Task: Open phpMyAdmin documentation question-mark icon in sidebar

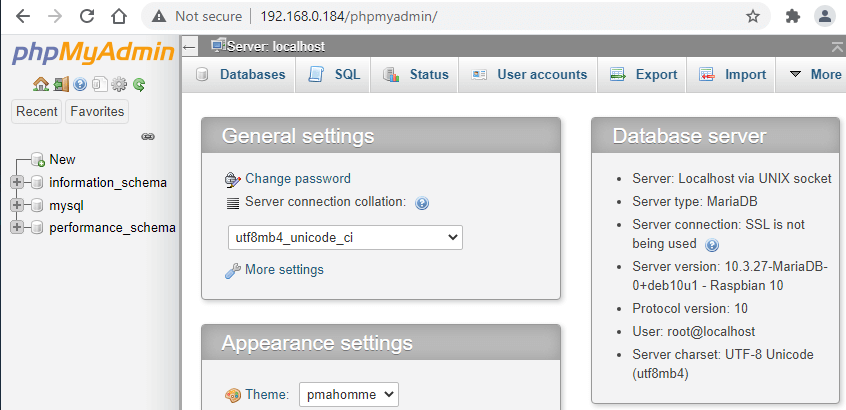Action: pyautogui.click(x=80, y=84)
